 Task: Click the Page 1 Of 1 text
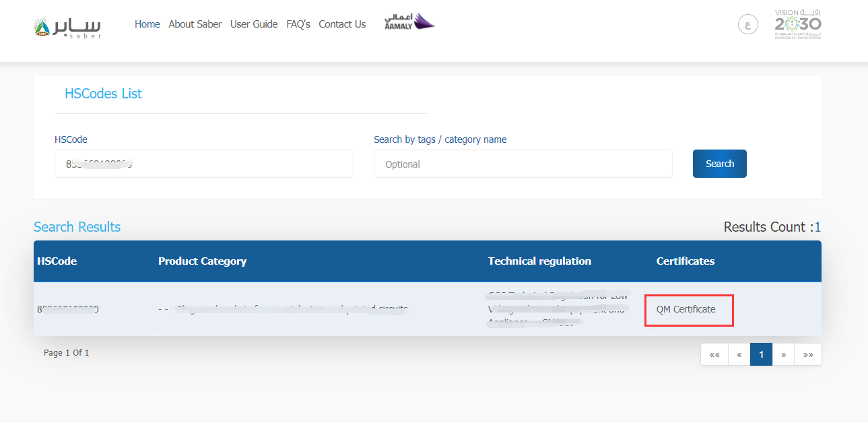pos(67,353)
